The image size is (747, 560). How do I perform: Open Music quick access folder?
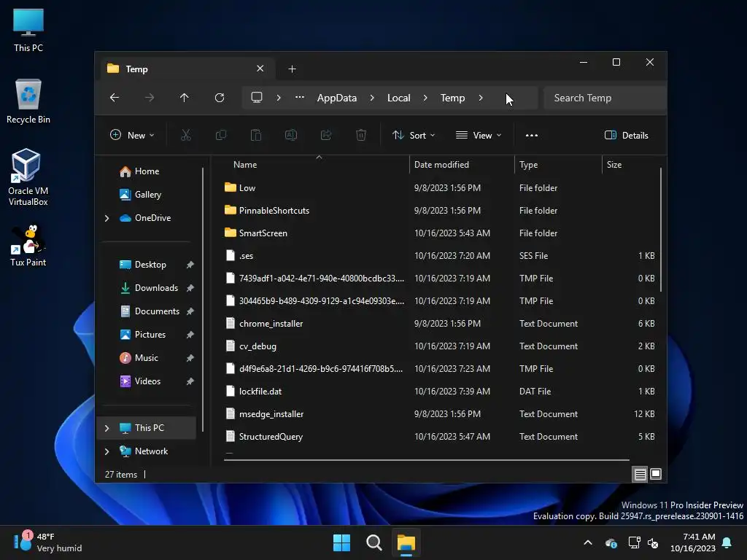(x=146, y=358)
